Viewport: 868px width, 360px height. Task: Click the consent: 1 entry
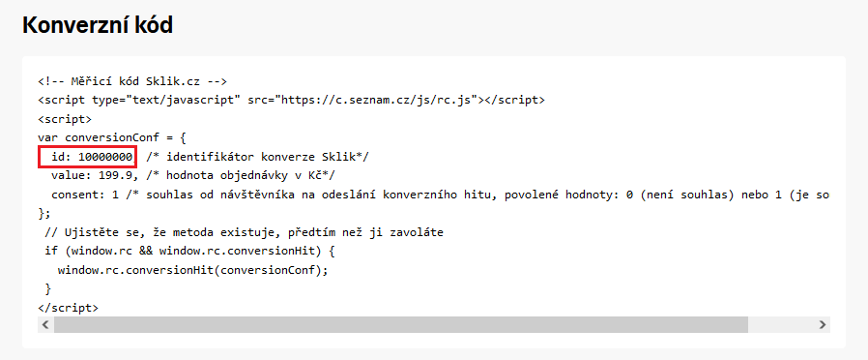[x=81, y=195]
